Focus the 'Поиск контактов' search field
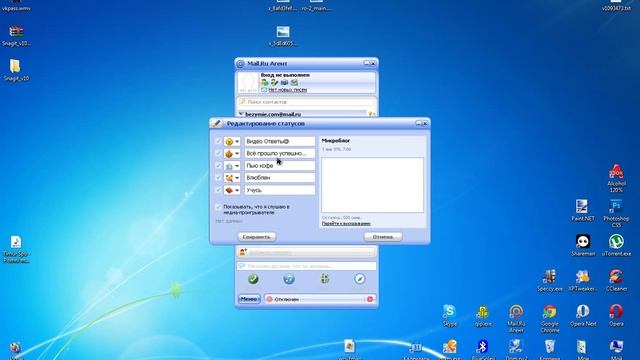This screenshot has height=360, width=640. pyautogui.click(x=306, y=102)
